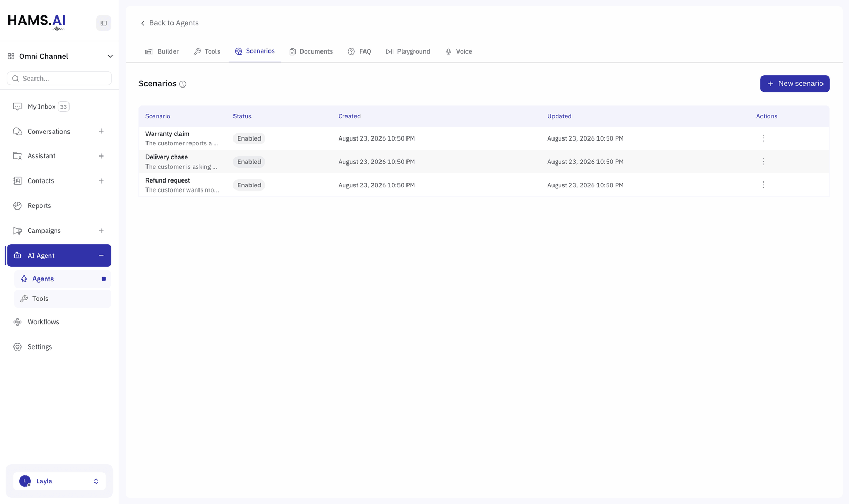Click the Settings gear icon
The width and height of the screenshot is (849, 504).
(x=18, y=347)
